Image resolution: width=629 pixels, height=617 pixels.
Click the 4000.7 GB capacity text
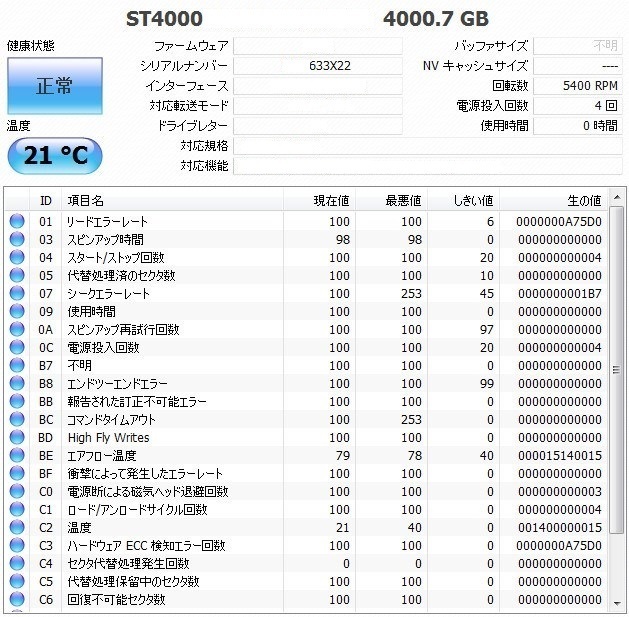(436, 19)
